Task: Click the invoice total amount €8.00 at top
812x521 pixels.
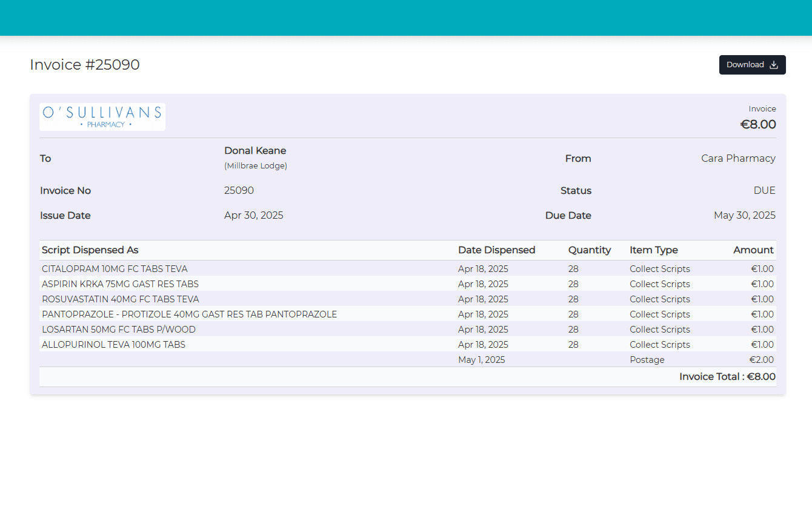Action: [x=757, y=124]
